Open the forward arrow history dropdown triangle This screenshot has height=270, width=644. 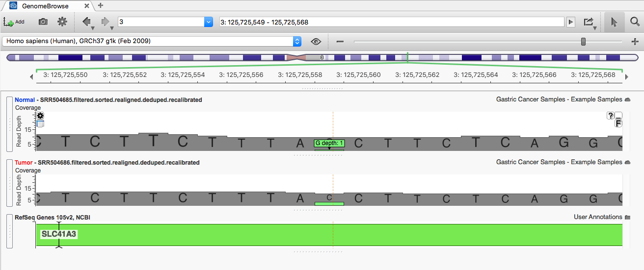pos(111,28)
